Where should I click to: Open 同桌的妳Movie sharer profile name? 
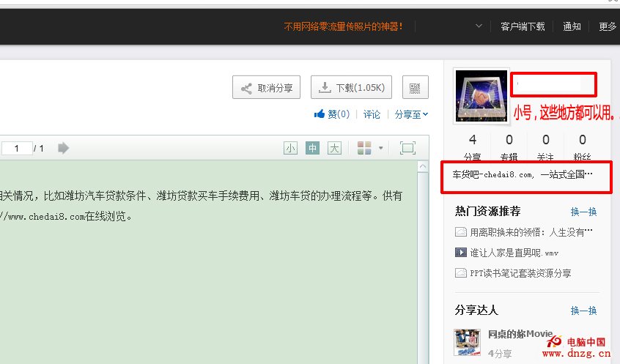coord(520,334)
